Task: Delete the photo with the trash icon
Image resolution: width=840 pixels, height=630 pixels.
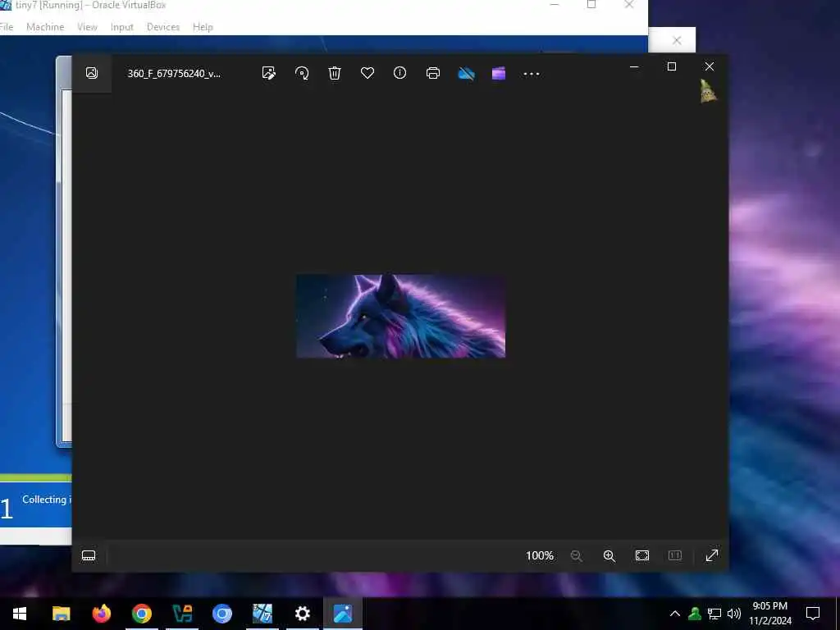Action: [x=335, y=73]
